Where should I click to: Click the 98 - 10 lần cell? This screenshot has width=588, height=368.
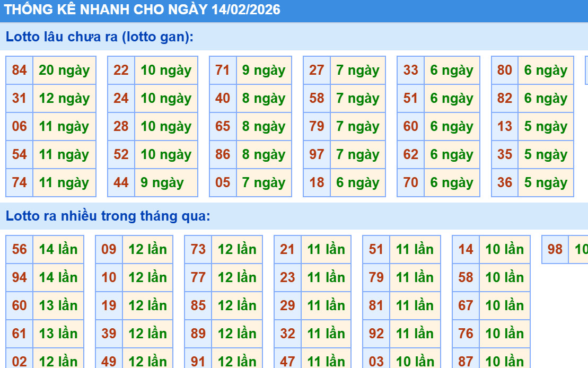555,249
